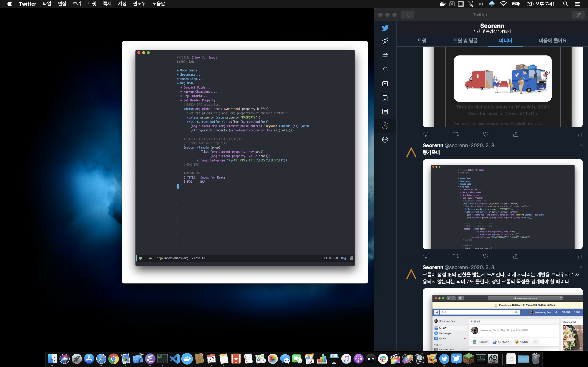
Task: Switch to the 트윗 및 답글 tab
Action: pos(465,41)
